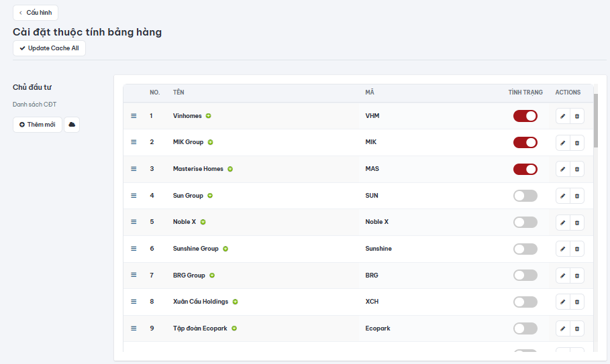Viewport: 610px width, 364px height.
Task: Click the MÃ column header
Action: point(370,93)
